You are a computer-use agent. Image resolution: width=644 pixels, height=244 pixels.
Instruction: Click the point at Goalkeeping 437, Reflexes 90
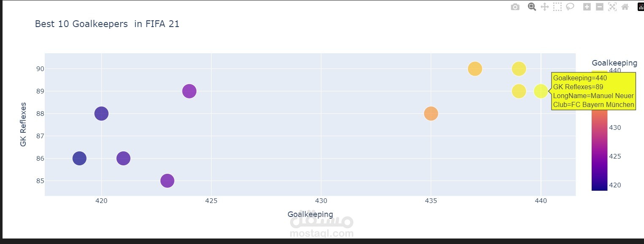pyautogui.click(x=475, y=69)
